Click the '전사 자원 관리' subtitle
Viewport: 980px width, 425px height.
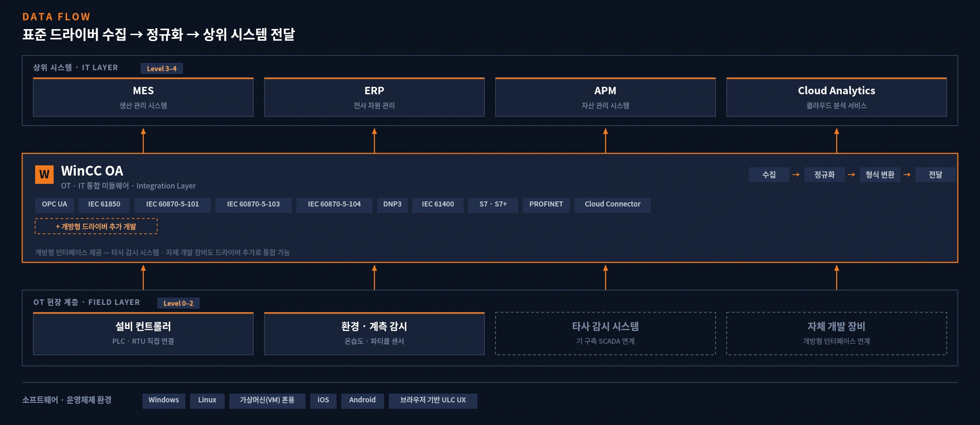374,106
